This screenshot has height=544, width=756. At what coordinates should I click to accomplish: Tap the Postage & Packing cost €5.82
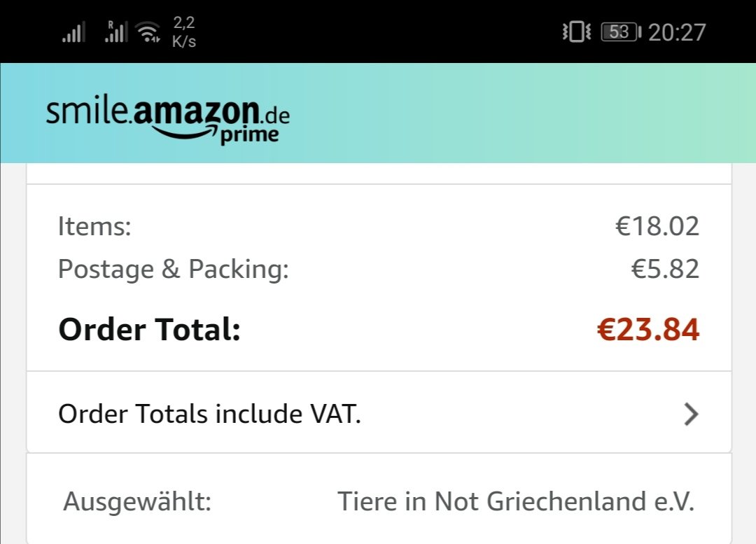[x=666, y=269]
